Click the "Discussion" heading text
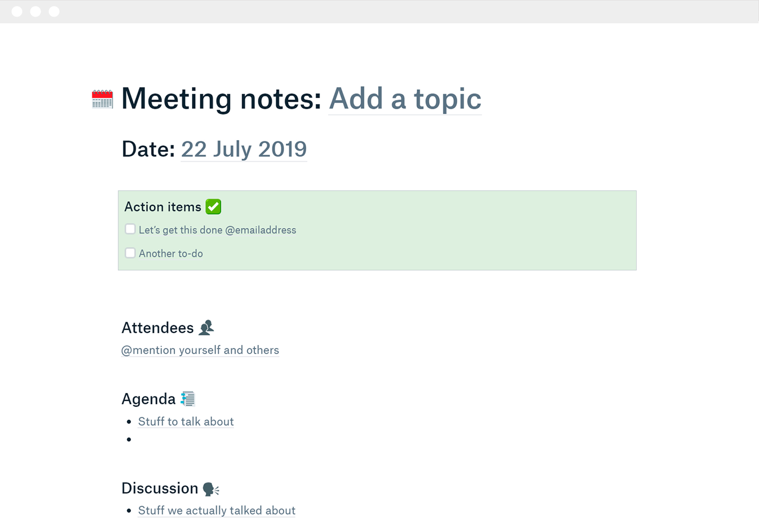The image size is (759, 532). click(160, 489)
